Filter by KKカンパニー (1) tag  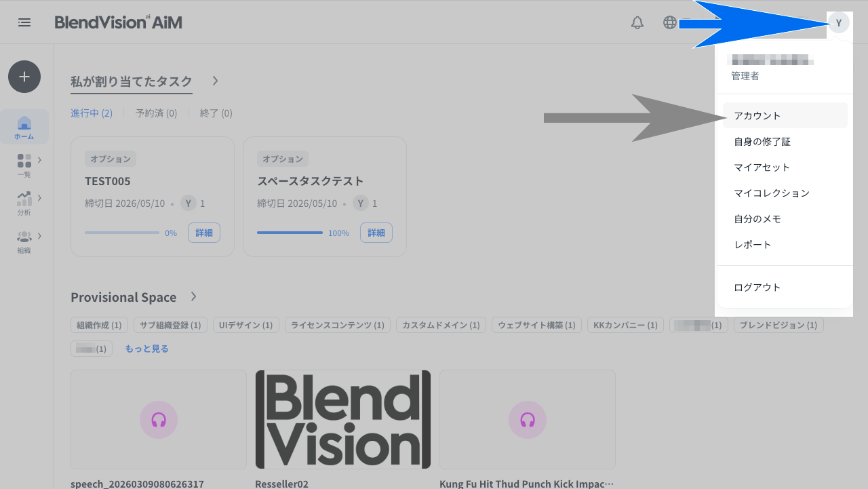pyautogui.click(x=625, y=325)
